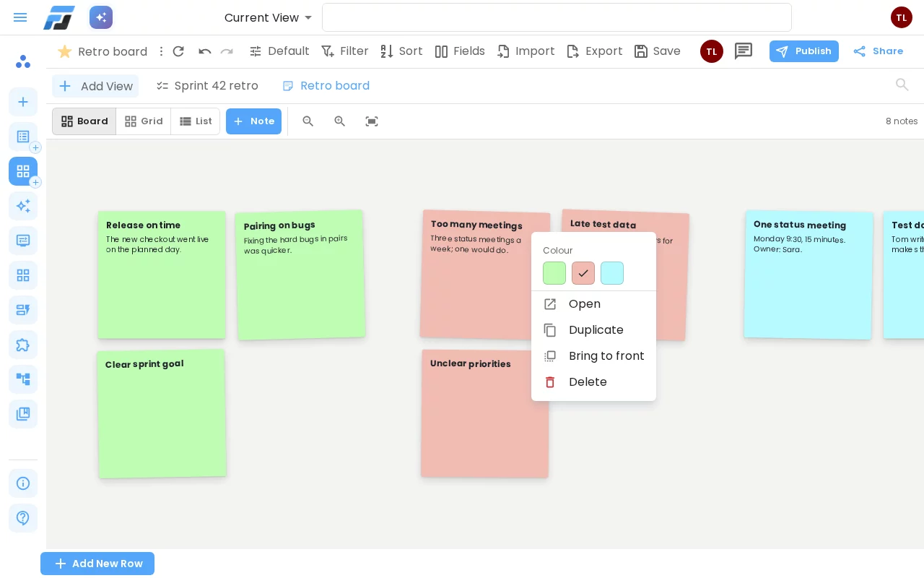924x578 pixels.
Task: Click the AI sparkle assistant icon in header
Action: pyautogui.click(x=101, y=17)
